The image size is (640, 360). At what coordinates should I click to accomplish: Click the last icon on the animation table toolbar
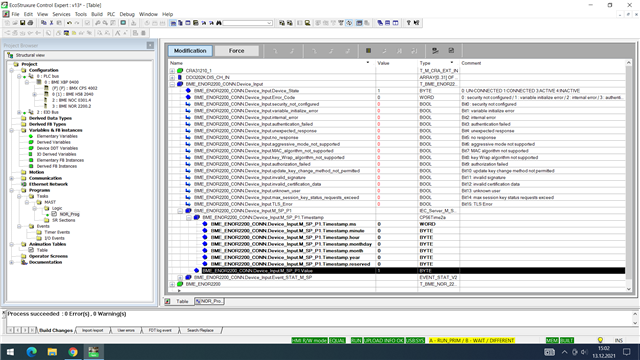(x=451, y=51)
